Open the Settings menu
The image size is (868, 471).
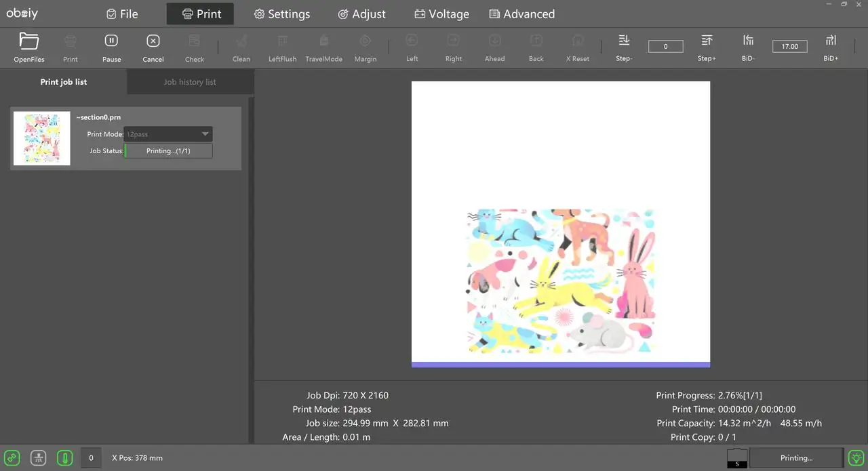(x=282, y=14)
